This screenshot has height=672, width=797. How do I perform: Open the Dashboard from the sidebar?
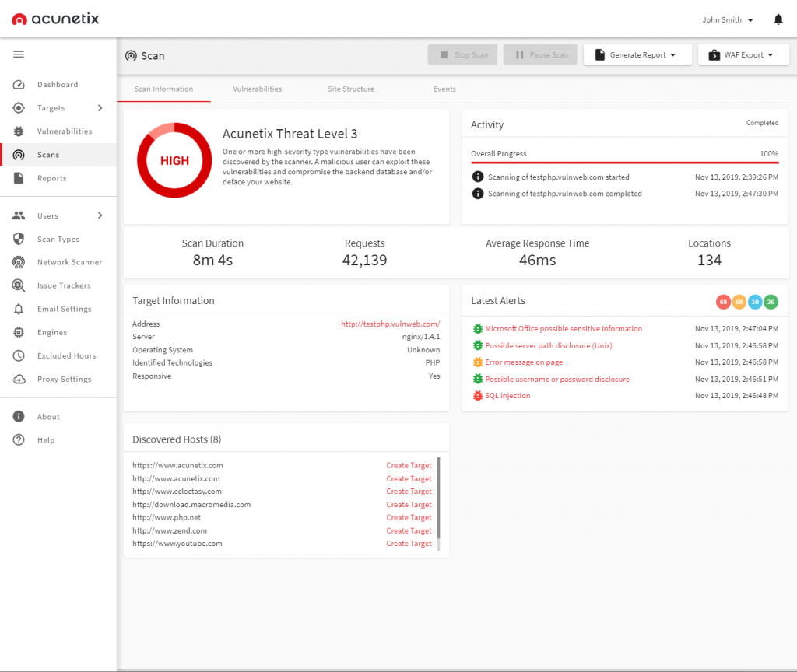point(58,84)
